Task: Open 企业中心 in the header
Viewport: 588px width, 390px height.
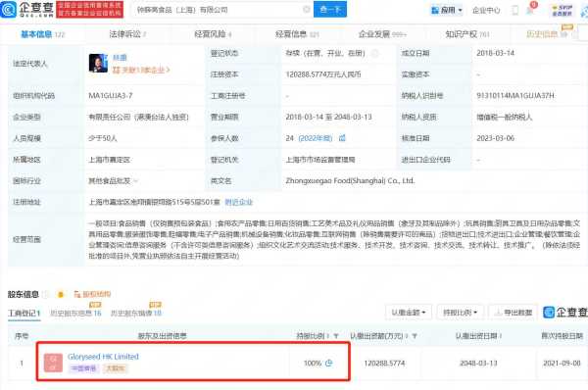Action: click(x=486, y=10)
